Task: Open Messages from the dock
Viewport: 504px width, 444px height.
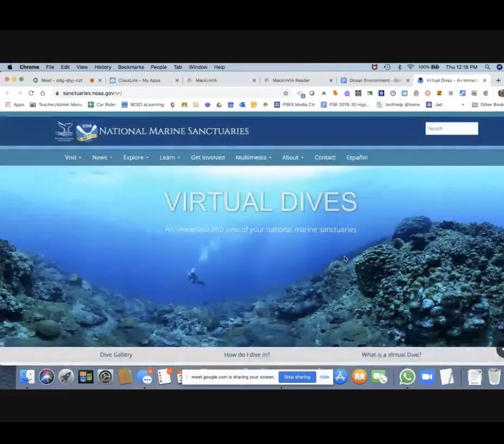Action: (145, 376)
